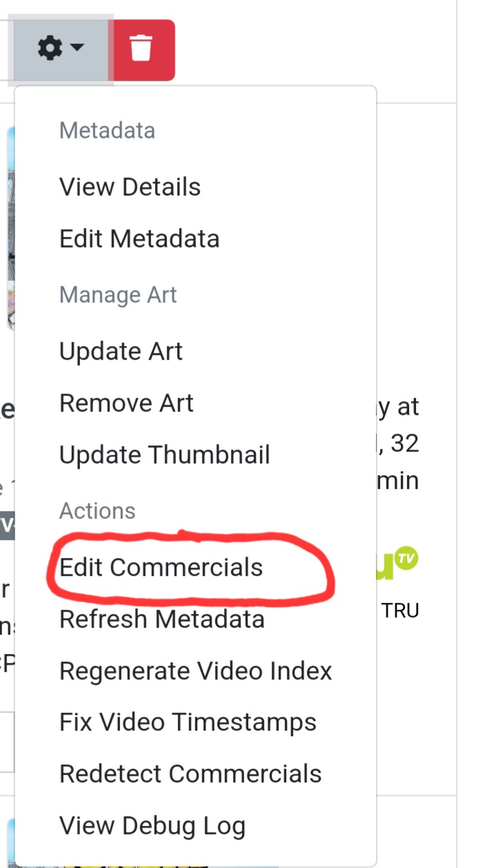Open View Debug Log
Image resolution: width=483 pixels, height=868 pixels.
tap(152, 826)
